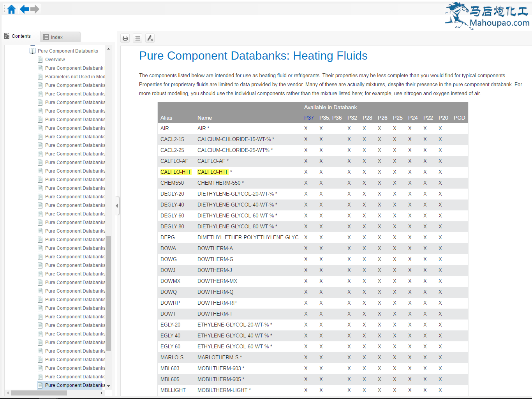The height and width of the screenshot is (399, 532).
Task: Go to the Home page icon
Action: (x=12, y=9)
